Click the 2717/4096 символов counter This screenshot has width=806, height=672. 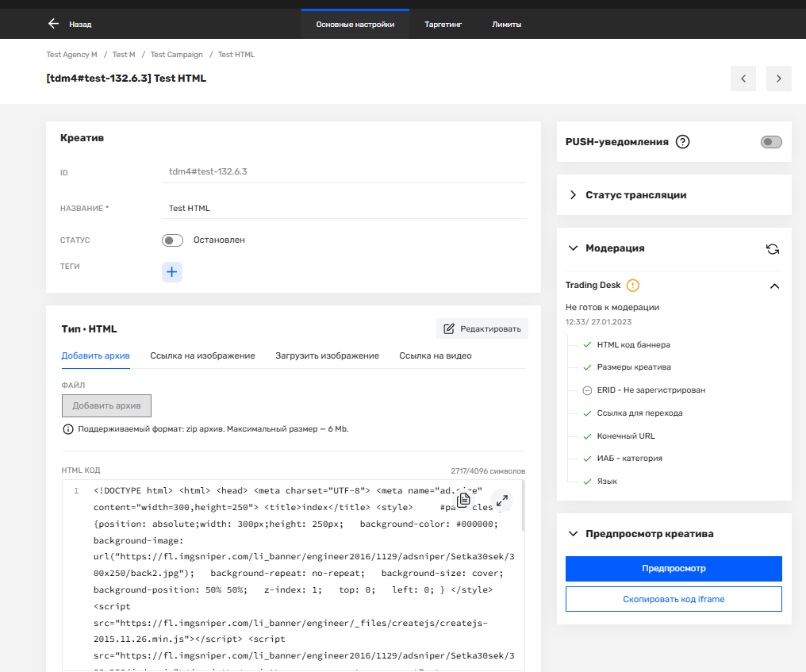point(488,471)
